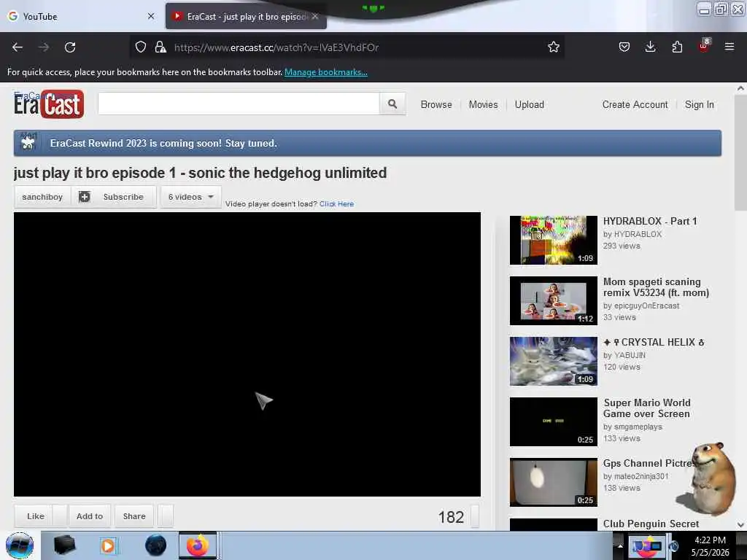The width and height of the screenshot is (747, 560).
Task: Open the Firefox hamburger menu
Action: (729, 47)
